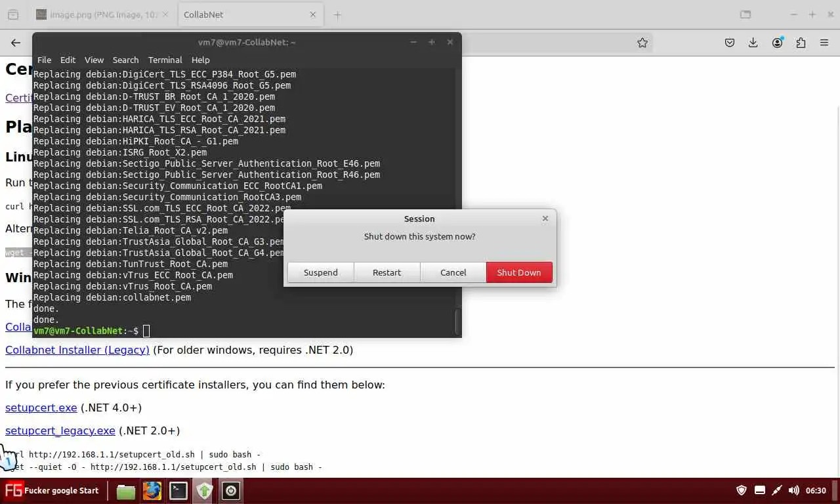Click 'Replacing debian:TunTrust_Root_CA.pem' line
The width and height of the screenshot is (840, 504).
(x=131, y=264)
